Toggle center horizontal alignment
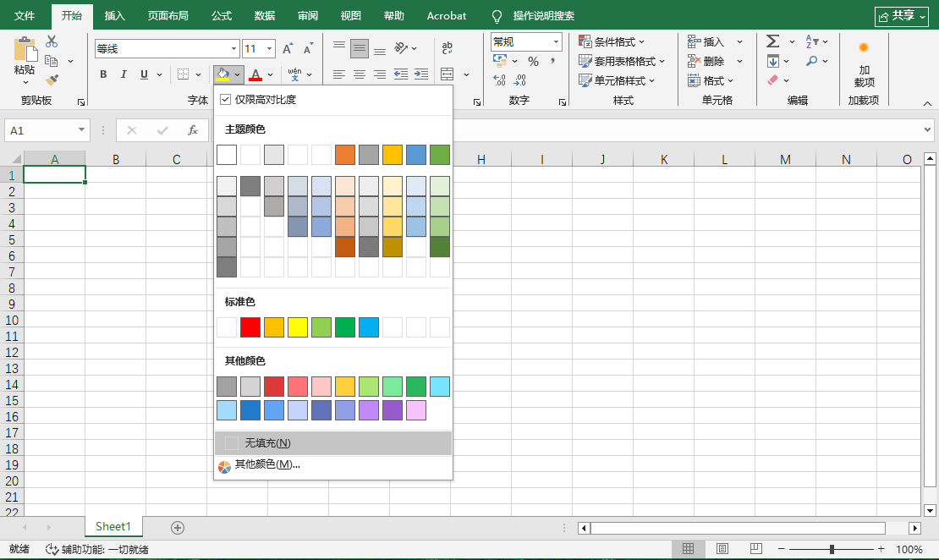 click(360, 74)
